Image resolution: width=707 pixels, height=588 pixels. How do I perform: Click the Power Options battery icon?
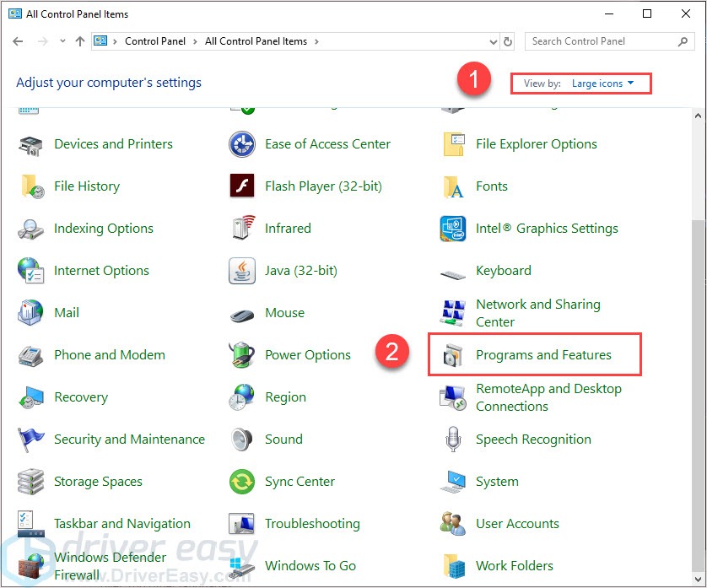click(x=242, y=355)
